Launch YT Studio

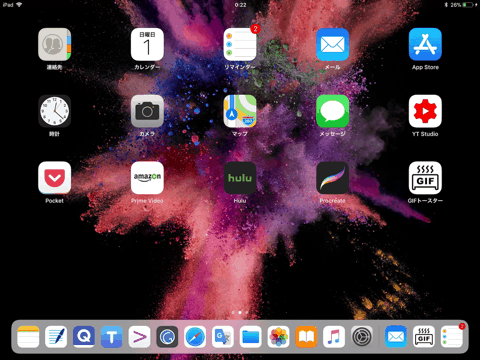click(425, 111)
